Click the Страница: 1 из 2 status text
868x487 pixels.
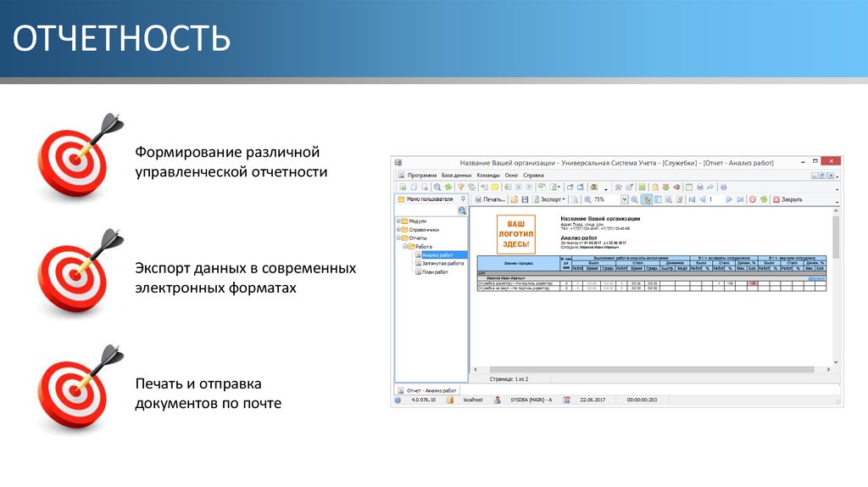[509, 379]
